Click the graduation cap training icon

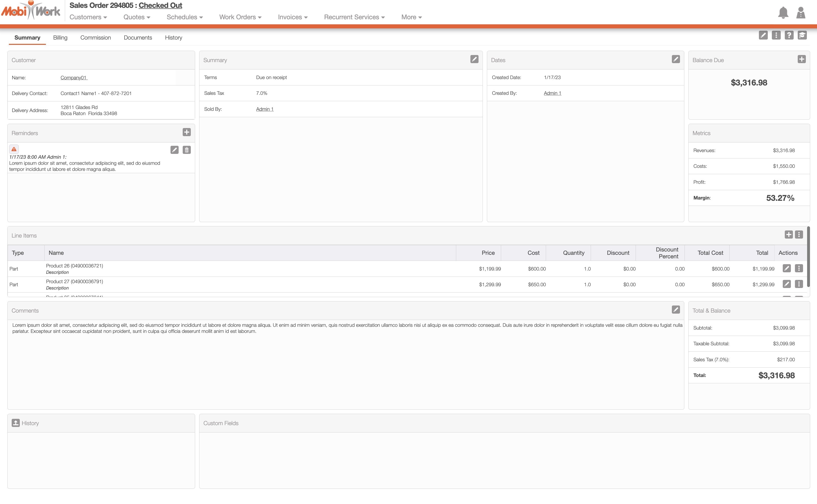point(802,35)
